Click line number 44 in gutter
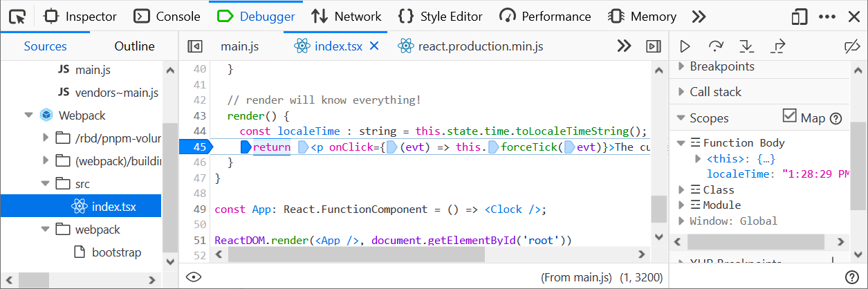 click(x=200, y=131)
